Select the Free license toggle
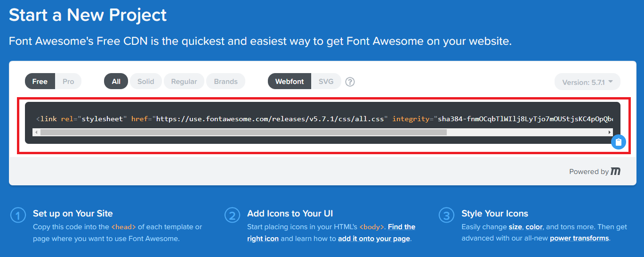The image size is (644, 257). click(x=40, y=82)
